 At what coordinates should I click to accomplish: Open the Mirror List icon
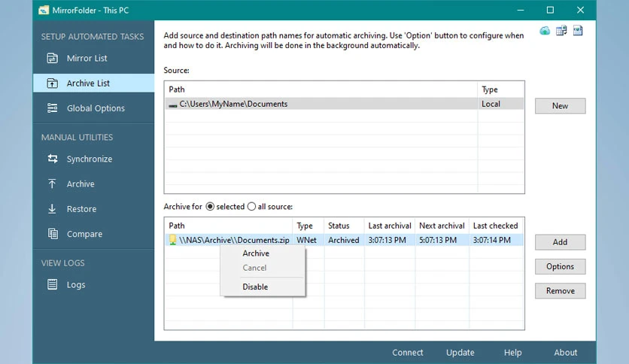pyautogui.click(x=52, y=58)
